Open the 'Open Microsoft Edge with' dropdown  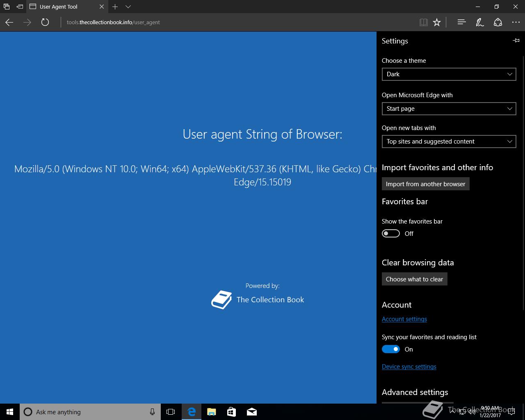[449, 109]
